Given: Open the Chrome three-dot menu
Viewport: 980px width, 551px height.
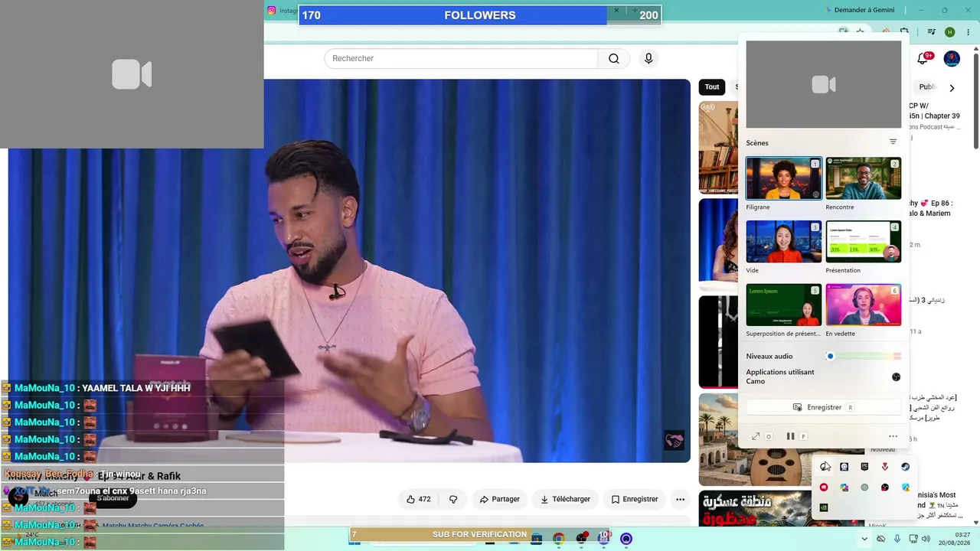Looking at the screenshot, I should click(967, 32).
